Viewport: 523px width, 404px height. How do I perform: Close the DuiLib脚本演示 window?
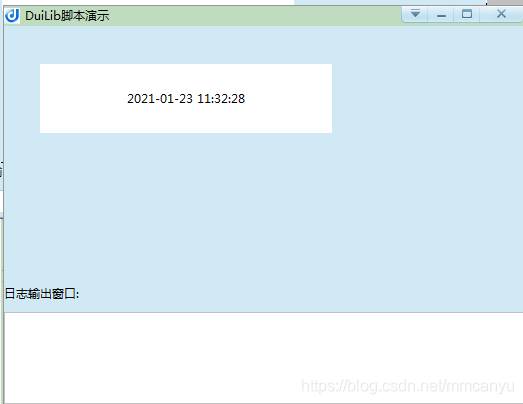[501, 14]
